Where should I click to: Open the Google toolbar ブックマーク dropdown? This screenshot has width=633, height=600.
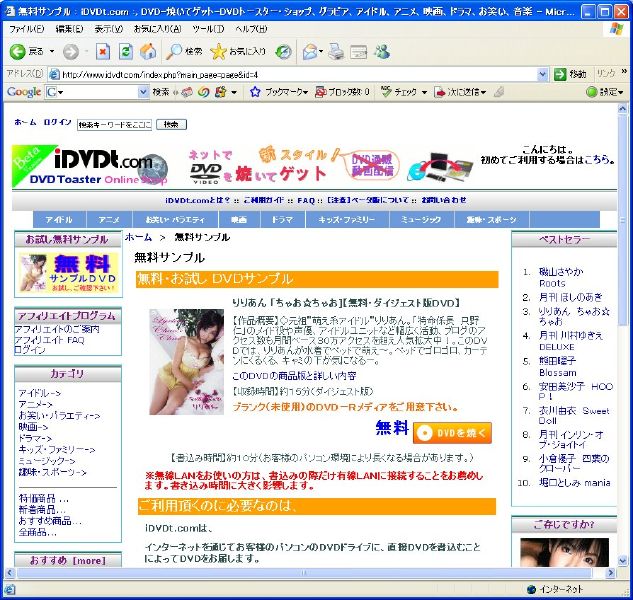(278, 92)
